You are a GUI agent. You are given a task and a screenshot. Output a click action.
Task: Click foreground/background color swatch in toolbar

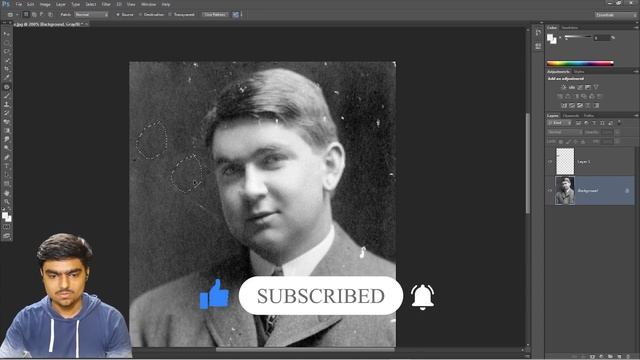tap(7, 217)
